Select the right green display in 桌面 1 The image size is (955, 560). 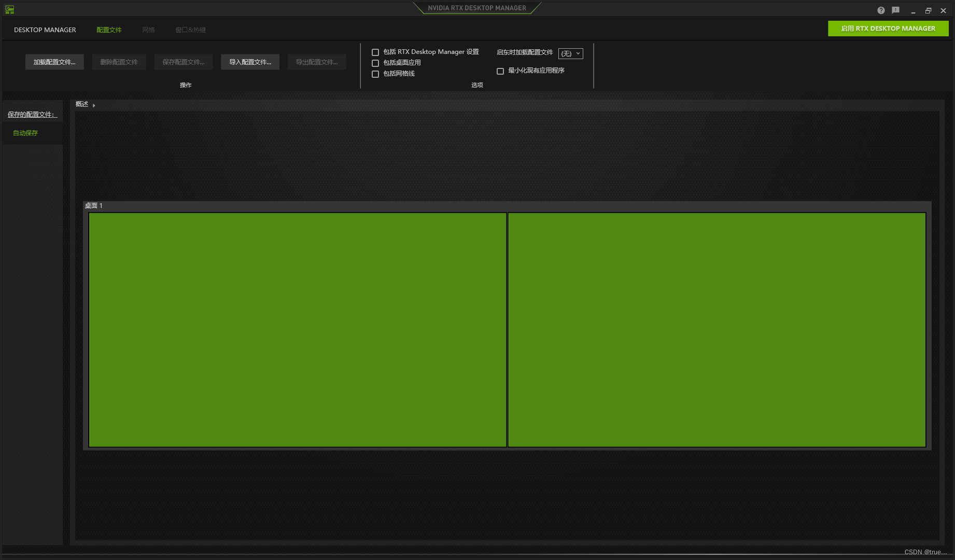[x=717, y=330]
